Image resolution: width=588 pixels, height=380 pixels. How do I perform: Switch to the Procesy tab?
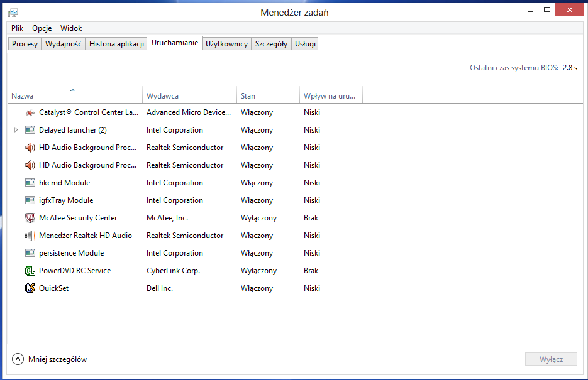25,44
